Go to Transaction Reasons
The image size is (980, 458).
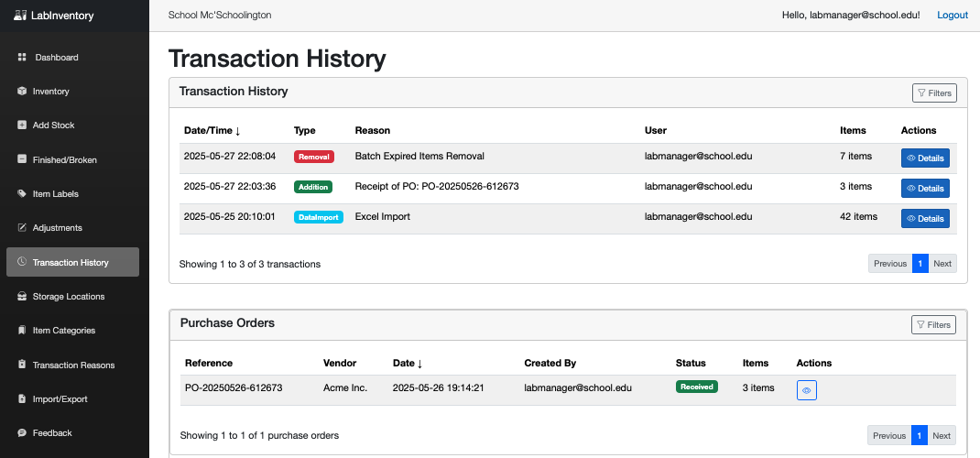click(72, 365)
